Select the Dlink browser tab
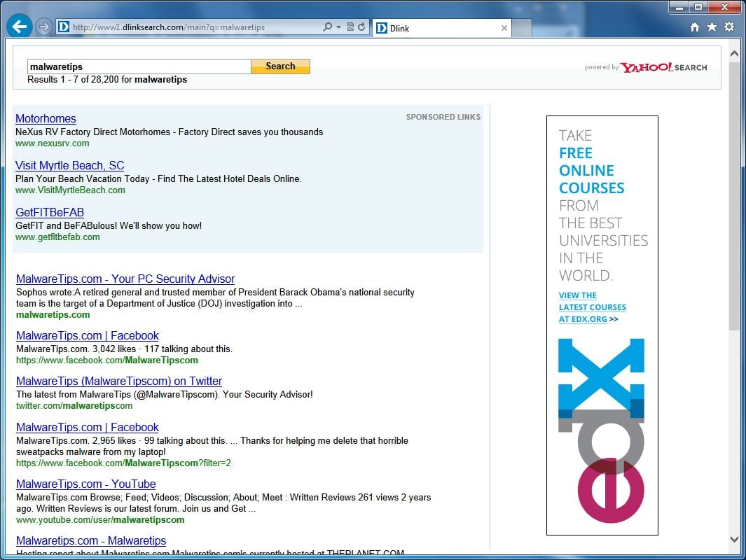The width and height of the screenshot is (746, 560). point(441,28)
